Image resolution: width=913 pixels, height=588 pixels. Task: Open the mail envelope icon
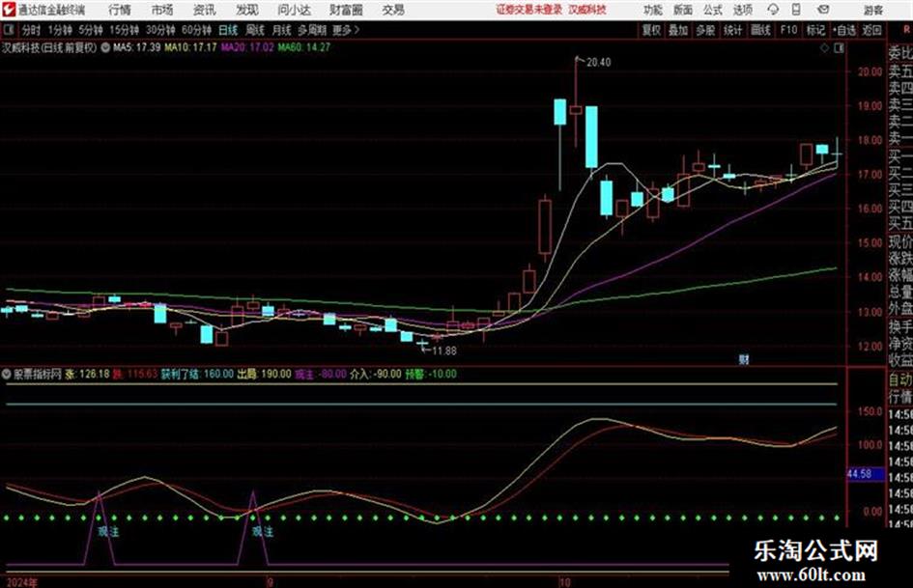tap(823, 10)
